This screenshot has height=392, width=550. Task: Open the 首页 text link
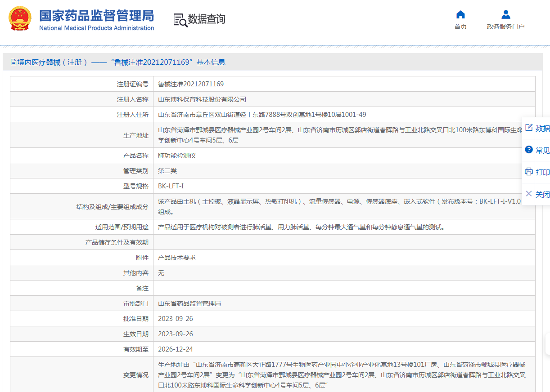click(x=460, y=27)
